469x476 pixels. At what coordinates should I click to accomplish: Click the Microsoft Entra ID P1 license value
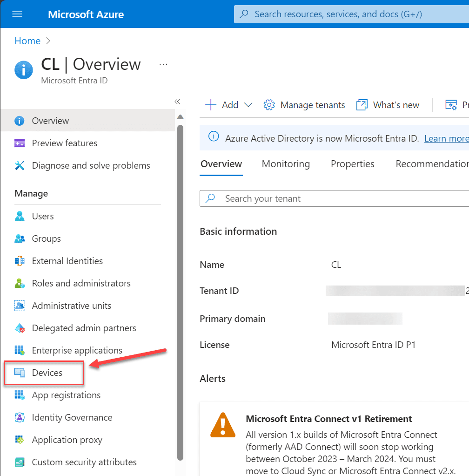[x=373, y=345]
